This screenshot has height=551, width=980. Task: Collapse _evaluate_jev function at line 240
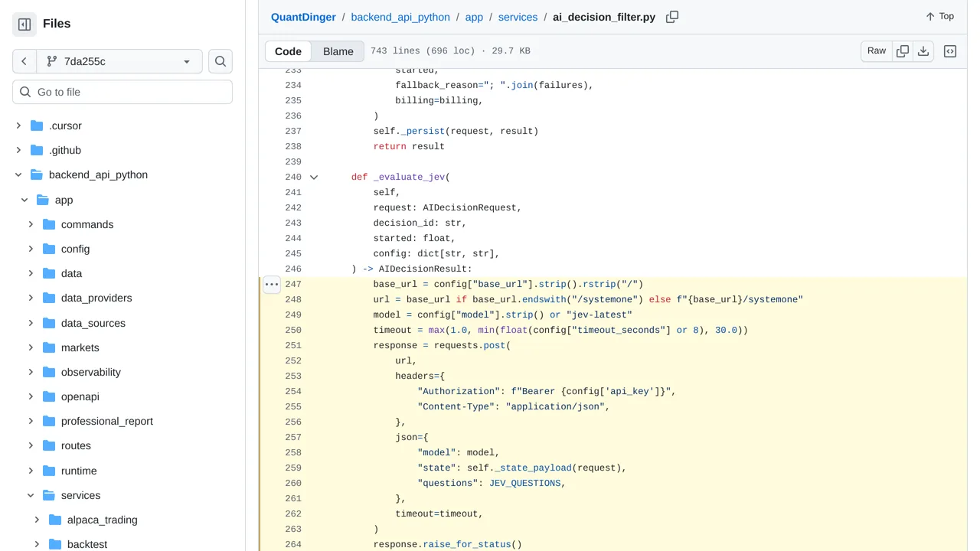(x=314, y=177)
